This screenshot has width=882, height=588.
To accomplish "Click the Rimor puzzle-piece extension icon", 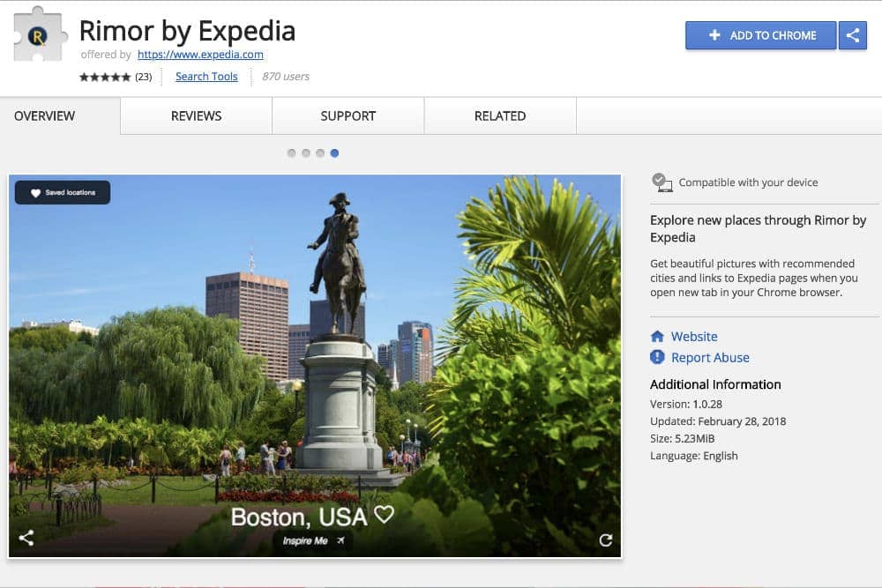I will tap(40, 35).
